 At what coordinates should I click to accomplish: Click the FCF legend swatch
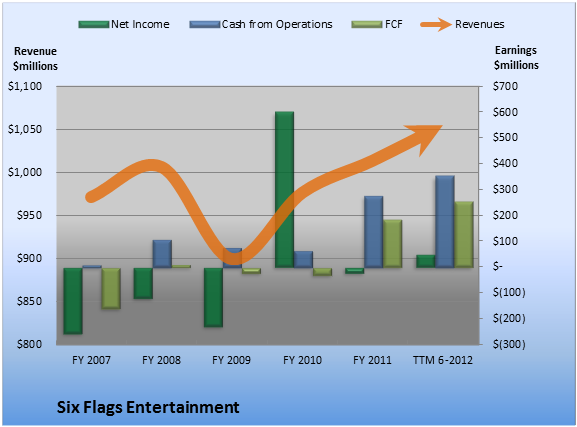coord(367,25)
